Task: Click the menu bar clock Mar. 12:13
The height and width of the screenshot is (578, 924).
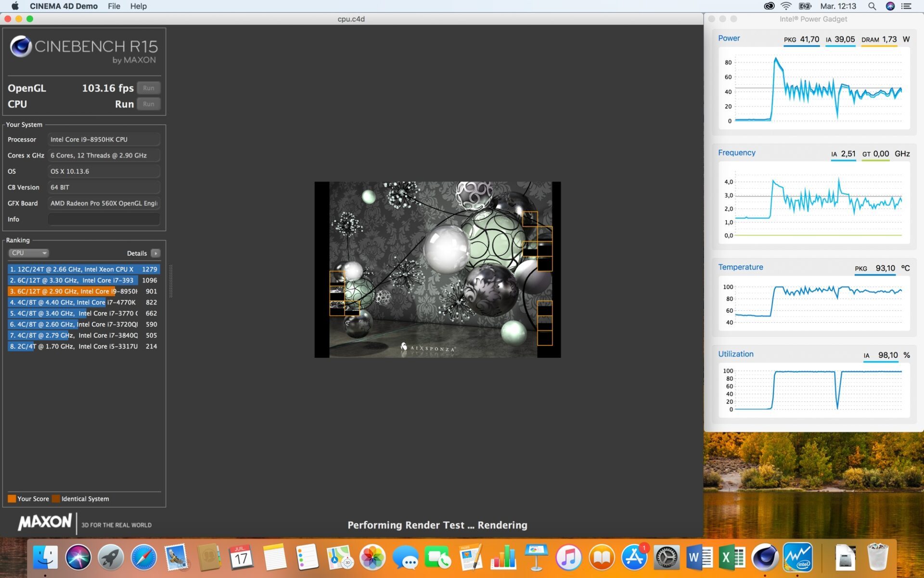Action: (838, 6)
